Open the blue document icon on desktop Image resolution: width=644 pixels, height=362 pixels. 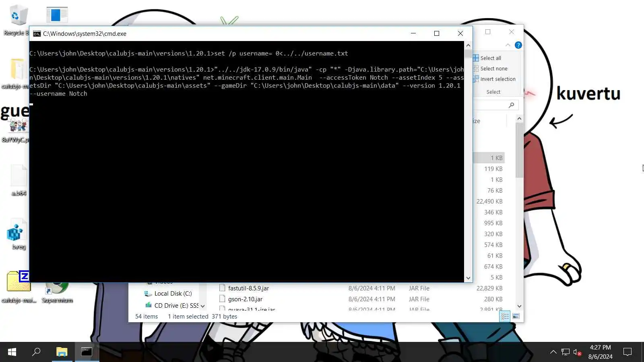pos(57,15)
